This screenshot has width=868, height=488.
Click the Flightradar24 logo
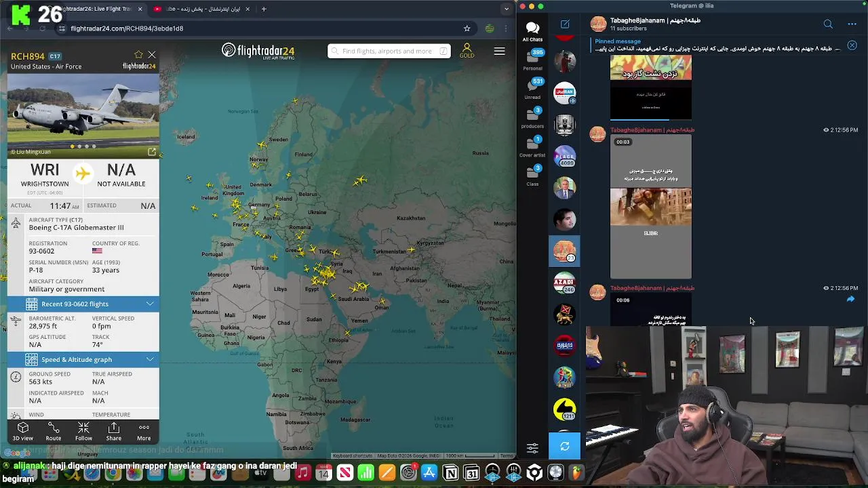pyautogui.click(x=258, y=51)
